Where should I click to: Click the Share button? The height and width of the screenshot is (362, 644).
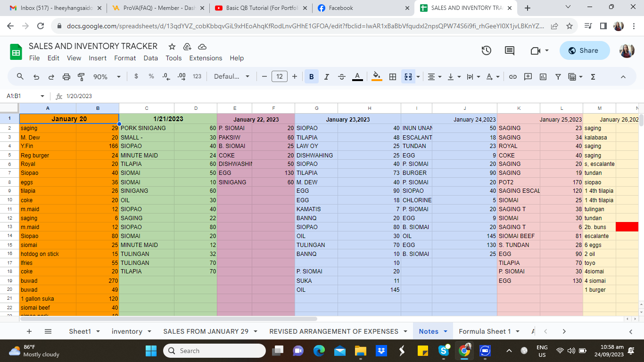pos(585,50)
